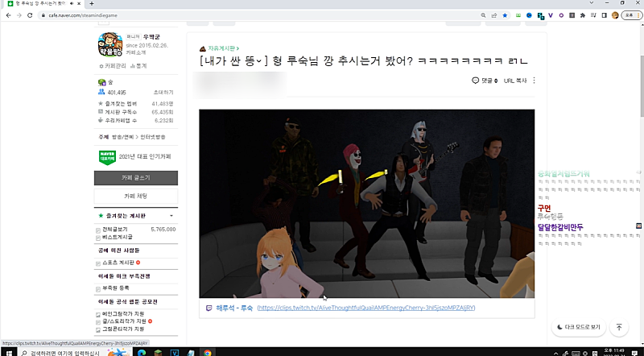Open the 전체글보기 board
Viewport: 644px width, 356px height.
tap(114, 230)
